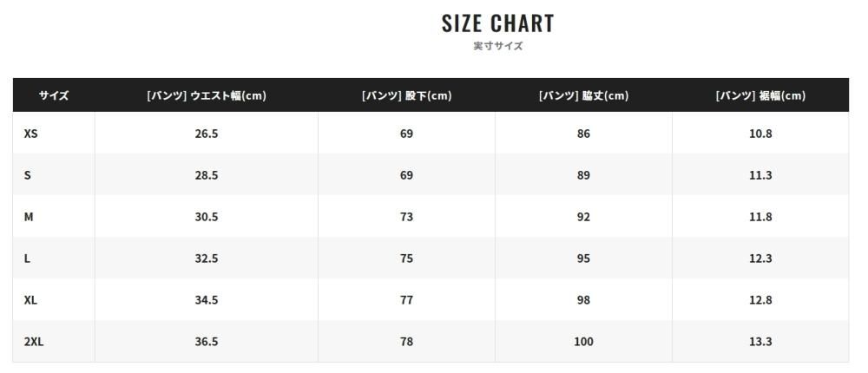Viewport: 868px width, 373px height.
Task: Select the 2XL size row label
Action: tap(34, 342)
